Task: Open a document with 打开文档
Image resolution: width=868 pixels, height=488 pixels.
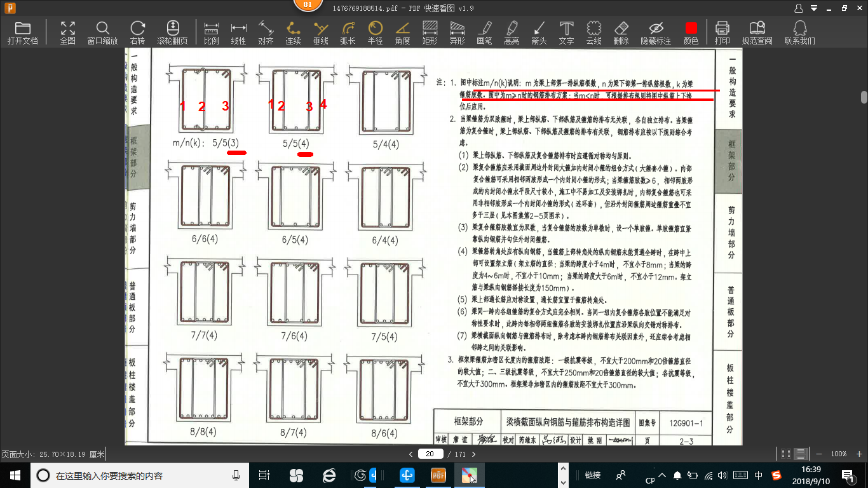Action: (x=23, y=32)
